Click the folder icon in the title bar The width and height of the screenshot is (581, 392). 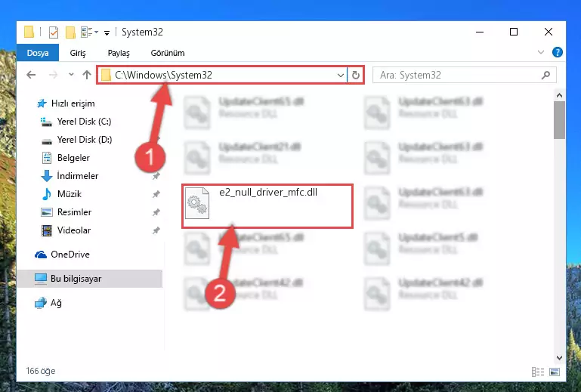point(29,32)
